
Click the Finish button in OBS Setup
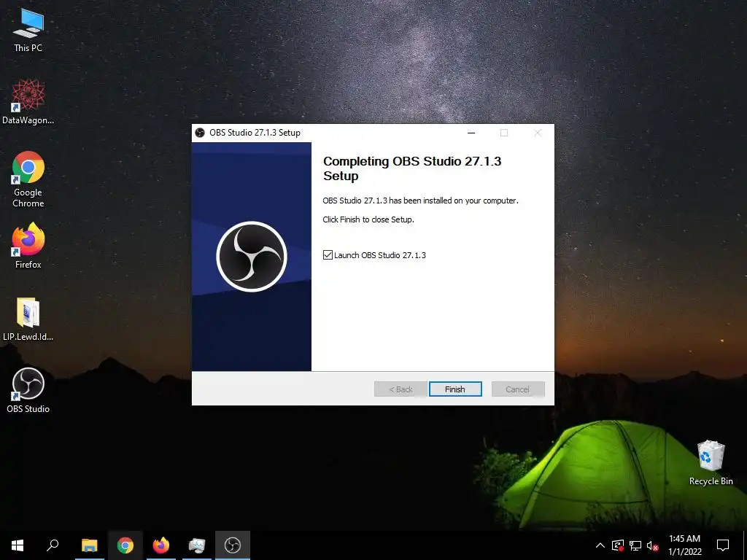coord(455,389)
